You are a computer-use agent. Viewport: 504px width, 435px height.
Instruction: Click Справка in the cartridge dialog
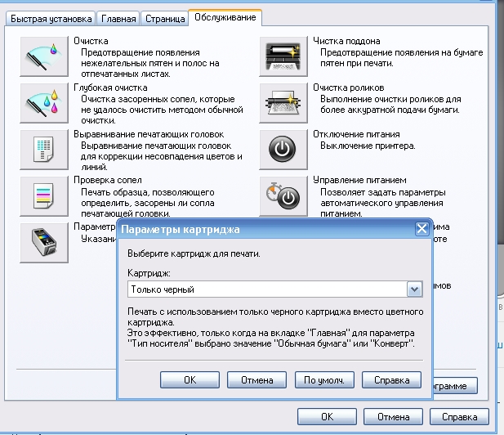point(391,379)
